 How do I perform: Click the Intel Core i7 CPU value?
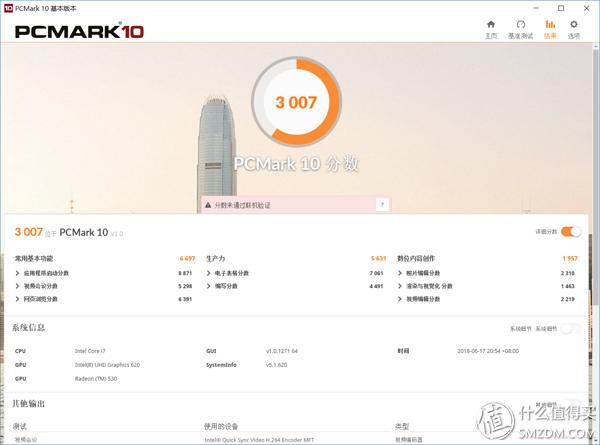90,351
